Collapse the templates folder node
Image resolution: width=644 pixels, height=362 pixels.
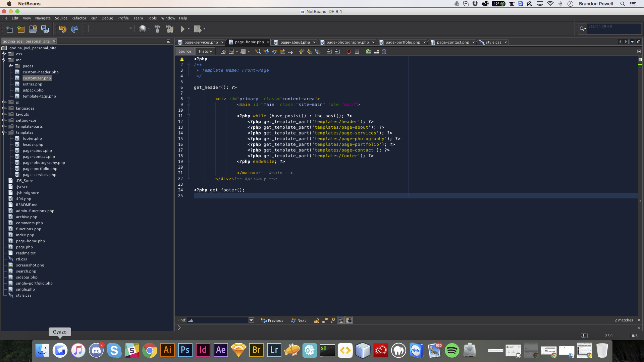pyautogui.click(x=4, y=132)
